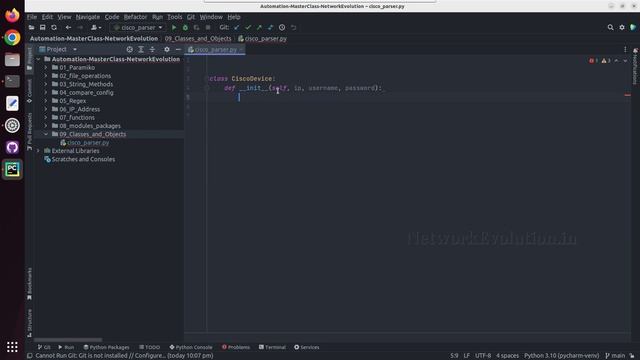The height and width of the screenshot is (360, 640).
Task: Select cisco_parser.py in project tree
Action: pos(88,143)
